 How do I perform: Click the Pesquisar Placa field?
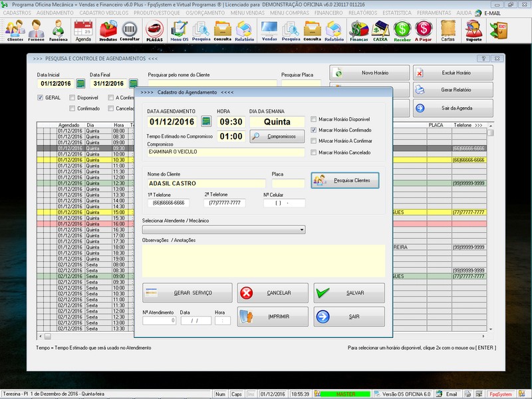301,83
